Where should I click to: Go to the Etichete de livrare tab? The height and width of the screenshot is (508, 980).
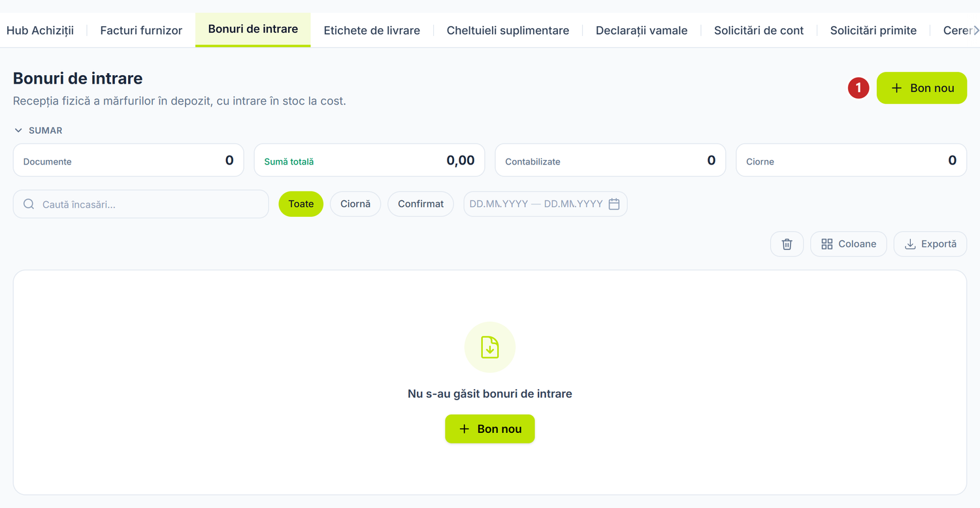pos(372,30)
